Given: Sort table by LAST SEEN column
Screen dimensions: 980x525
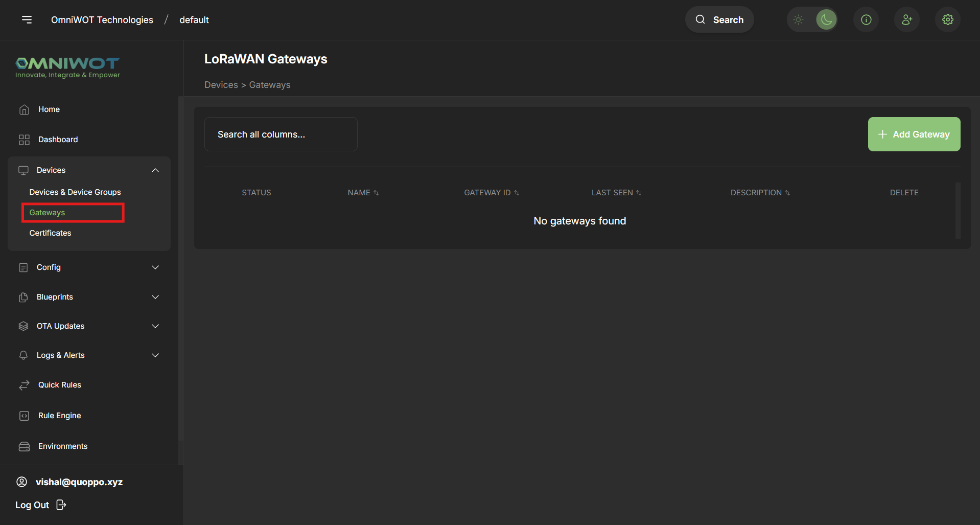Looking at the screenshot, I should pyautogui.click(x=616, y=193).
